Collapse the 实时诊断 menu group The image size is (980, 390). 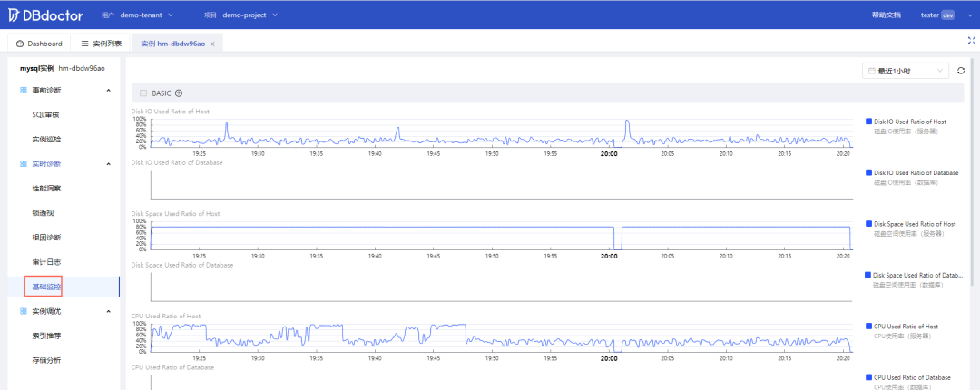click(108, 164)
